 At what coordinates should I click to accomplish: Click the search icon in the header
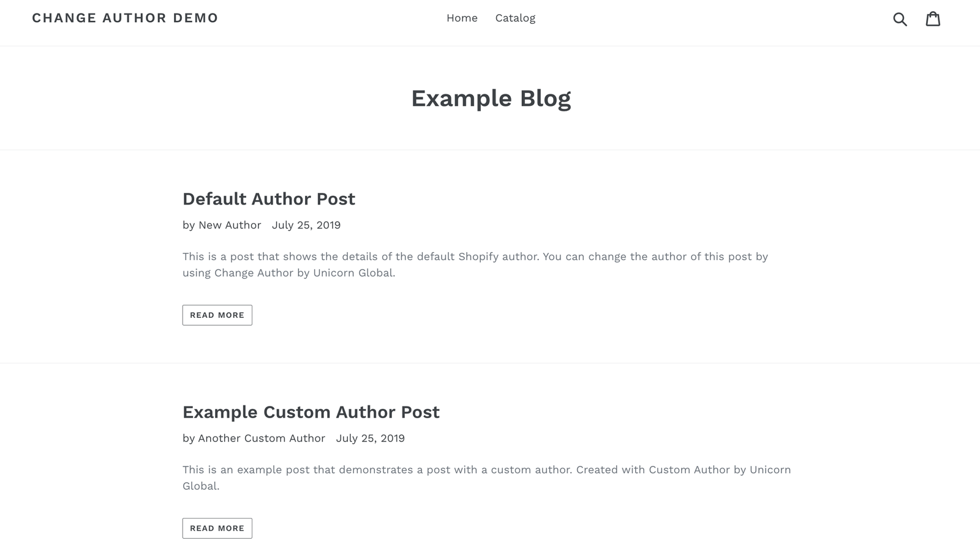[900, 18]
